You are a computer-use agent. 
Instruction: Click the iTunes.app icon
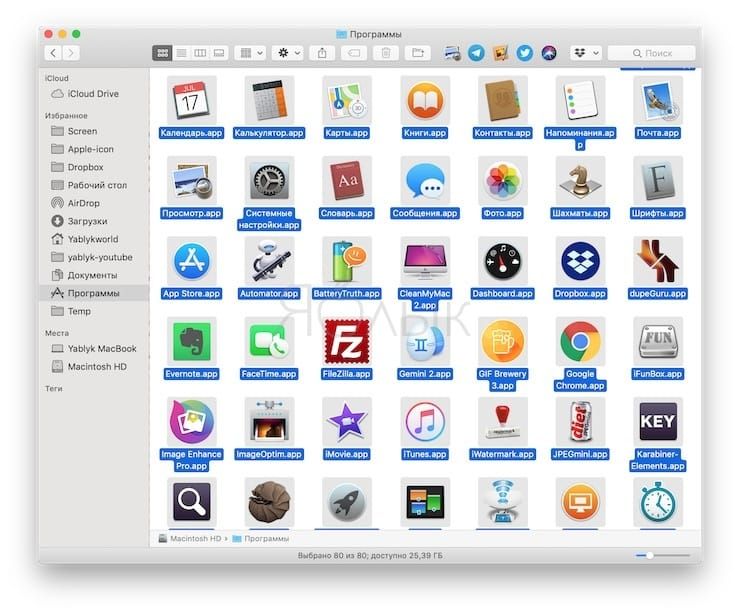(x=425, y=421)
